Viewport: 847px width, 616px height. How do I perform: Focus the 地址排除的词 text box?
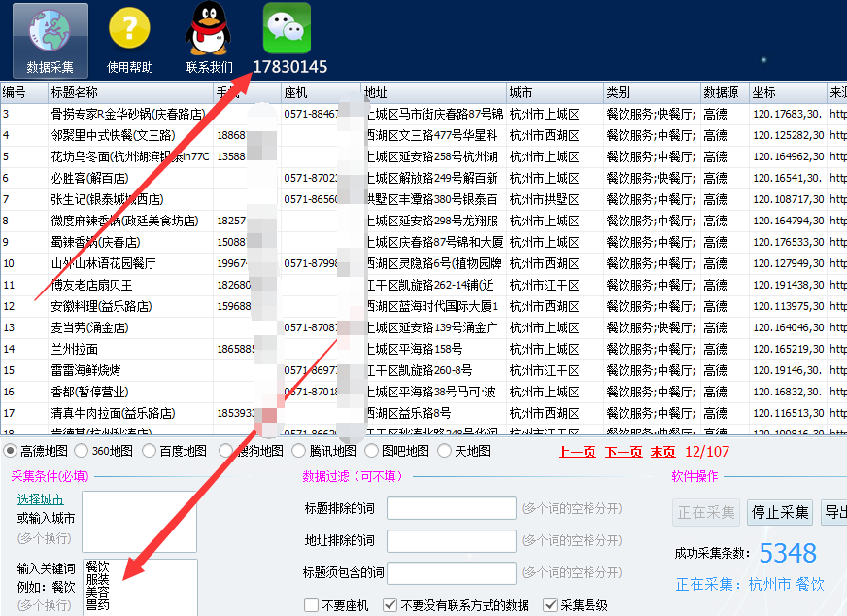pos(451,540)
